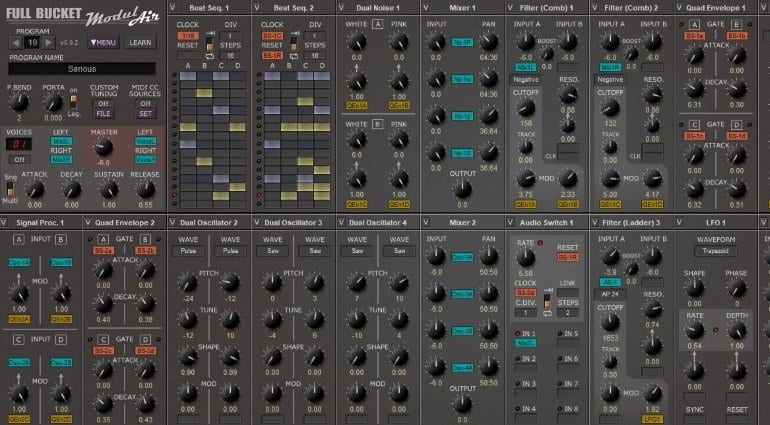Toggle step 1 cell in column A of Beat Seq. 1
This screenshot has width=770, height=425.
click(x=188, y=76)
